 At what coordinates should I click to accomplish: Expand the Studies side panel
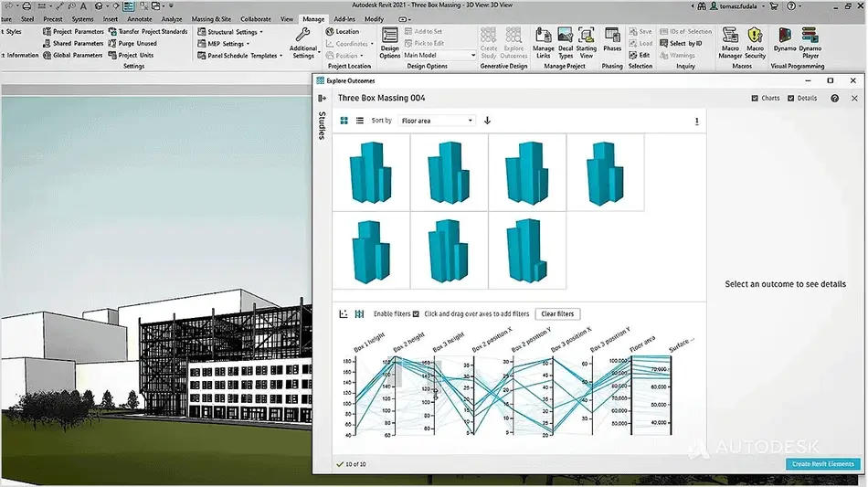[x=323, y=99]
